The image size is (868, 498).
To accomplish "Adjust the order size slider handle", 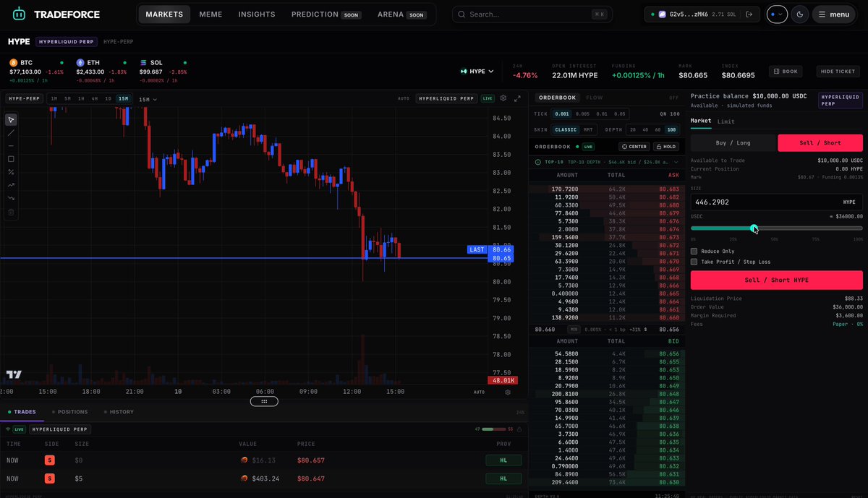I will pyautogui.click(x=754, y=228).
